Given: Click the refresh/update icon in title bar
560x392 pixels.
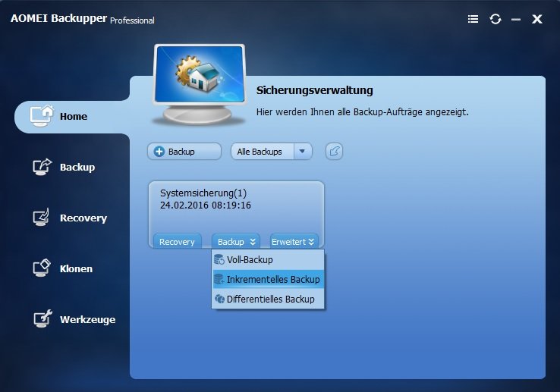Looking at the screenshot, I should [496, 19].
